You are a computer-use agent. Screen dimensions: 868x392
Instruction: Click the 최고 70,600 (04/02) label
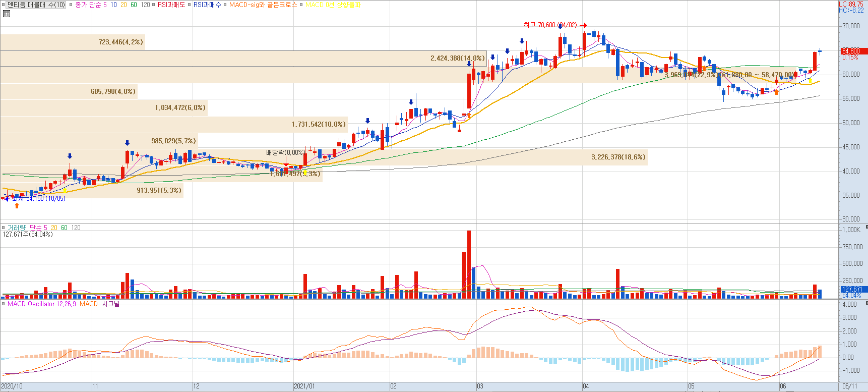click(x=550, y=25)
